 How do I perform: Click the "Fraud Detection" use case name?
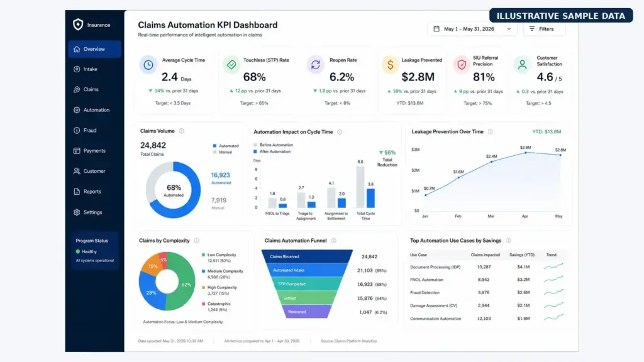click(x=425, y=293)
